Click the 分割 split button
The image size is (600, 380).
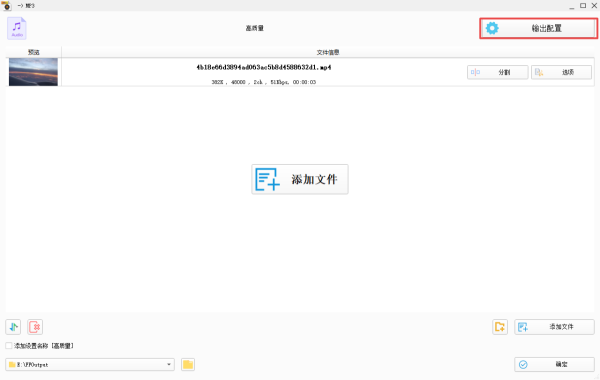click(497, 72)
